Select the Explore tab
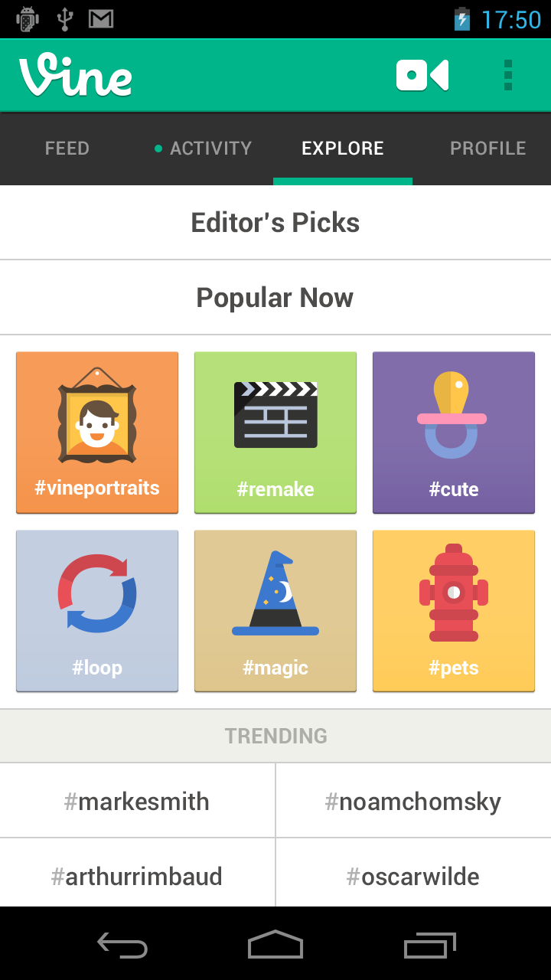The image size is (551, 980). click(x=343, y=149)
